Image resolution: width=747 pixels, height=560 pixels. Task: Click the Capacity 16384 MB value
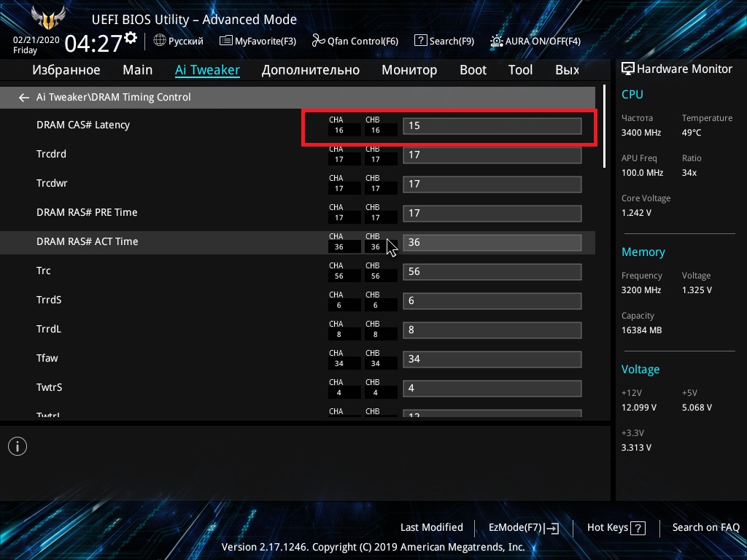pyautogui.click(x=641, y=330)
